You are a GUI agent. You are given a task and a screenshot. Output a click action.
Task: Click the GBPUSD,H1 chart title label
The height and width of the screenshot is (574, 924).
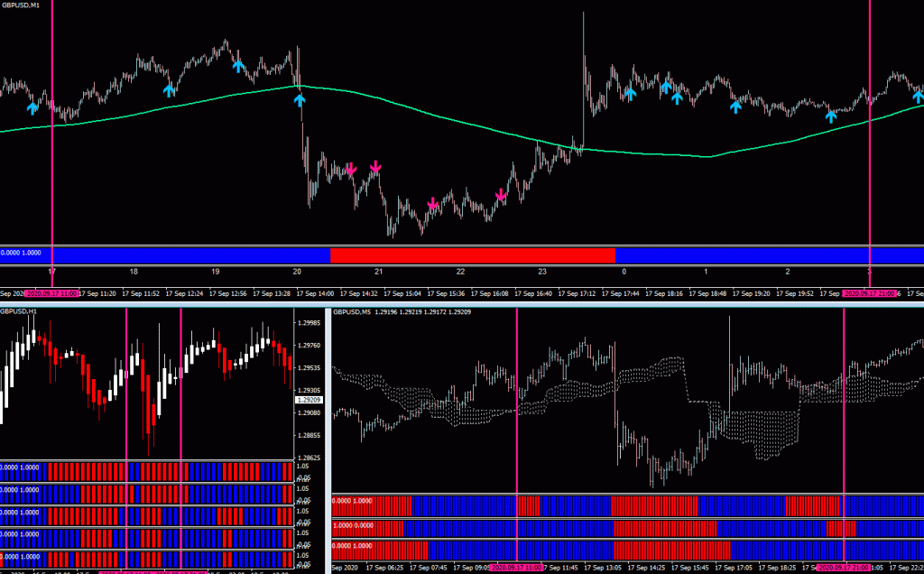pos(18,311)
